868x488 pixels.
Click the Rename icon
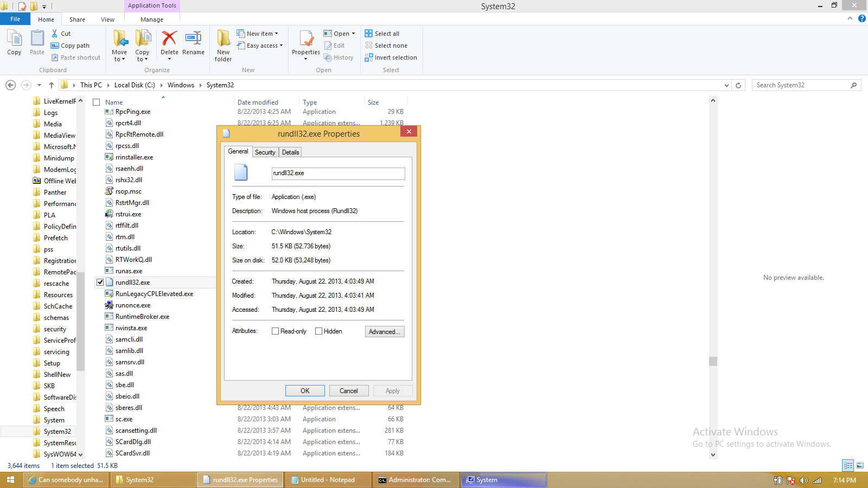[x=193, y=38]
